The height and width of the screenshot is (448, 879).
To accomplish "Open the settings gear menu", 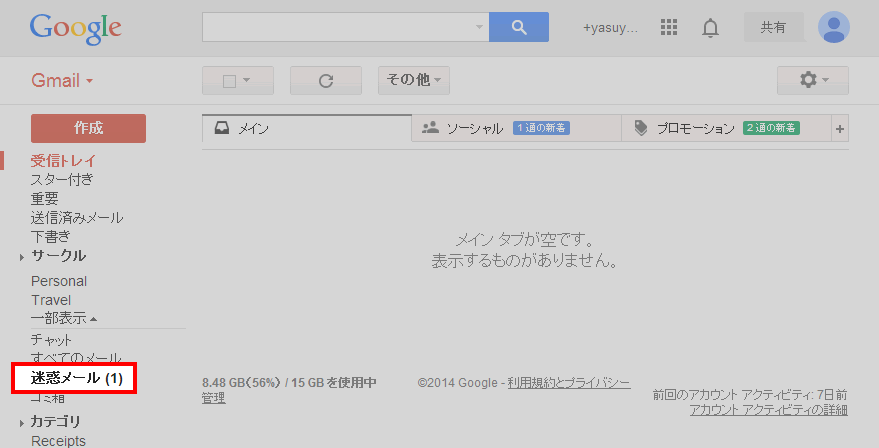I will (812, 80).
